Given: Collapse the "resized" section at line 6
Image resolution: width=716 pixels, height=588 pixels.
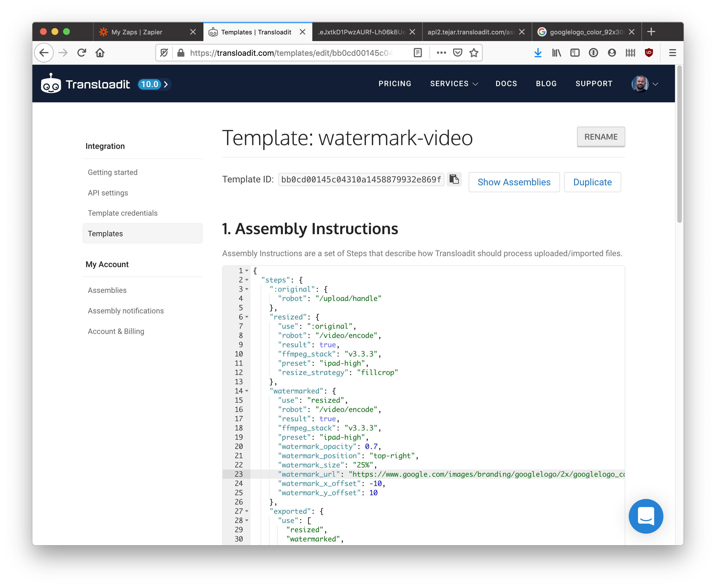Looking at the screenshot, I should 247,317.
